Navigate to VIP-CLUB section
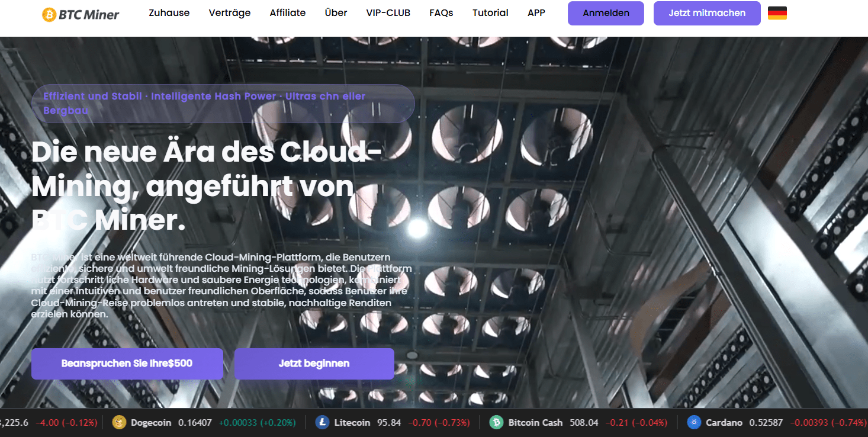This screenshot has width=868, height=437. click(388, 13)
